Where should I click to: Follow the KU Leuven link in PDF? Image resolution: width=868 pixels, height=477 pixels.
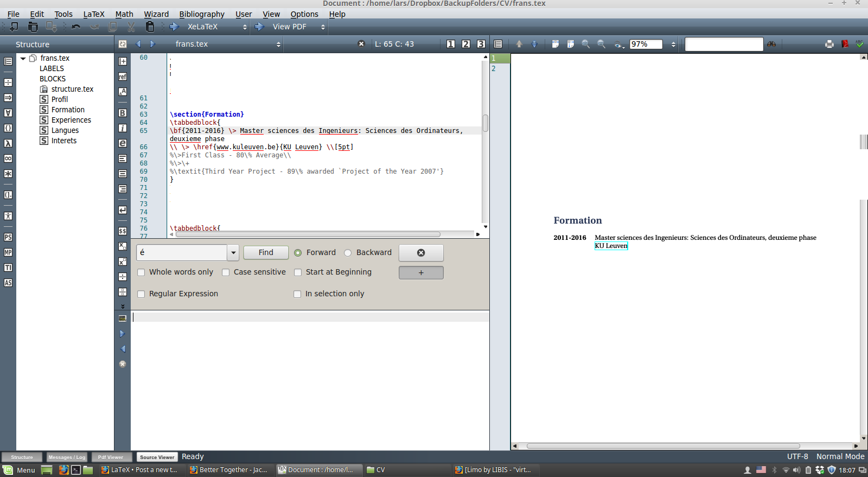tap(611, 246)
